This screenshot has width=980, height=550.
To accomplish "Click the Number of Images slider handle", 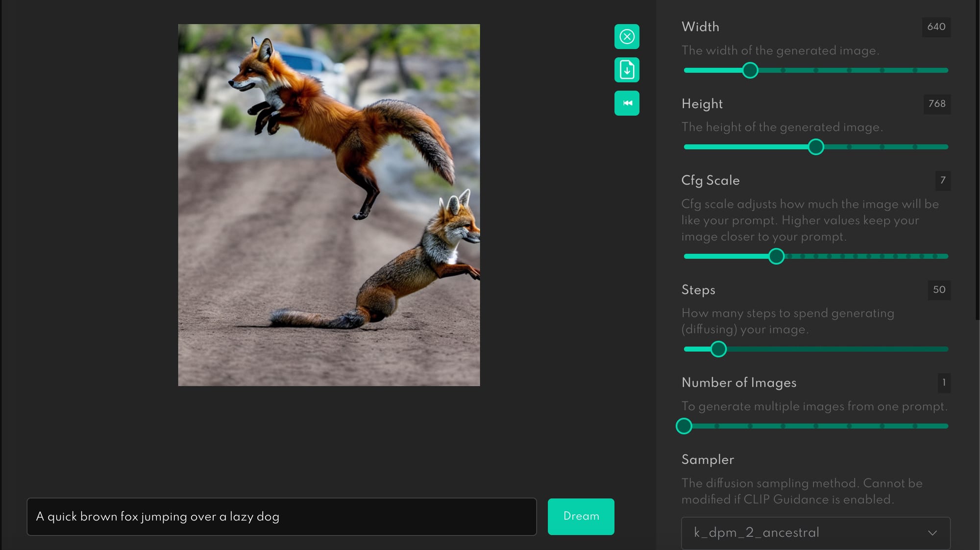I will (x=684, y=426).
